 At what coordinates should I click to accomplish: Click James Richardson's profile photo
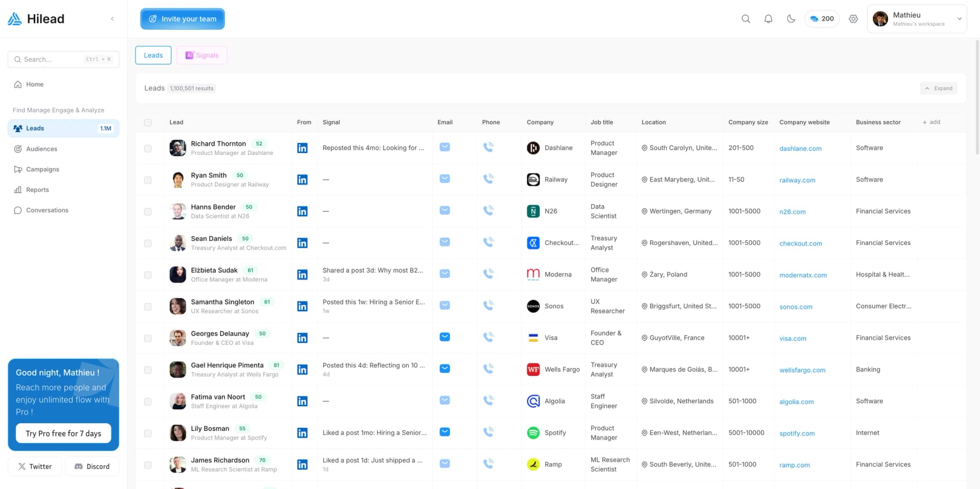pos(178,464)
